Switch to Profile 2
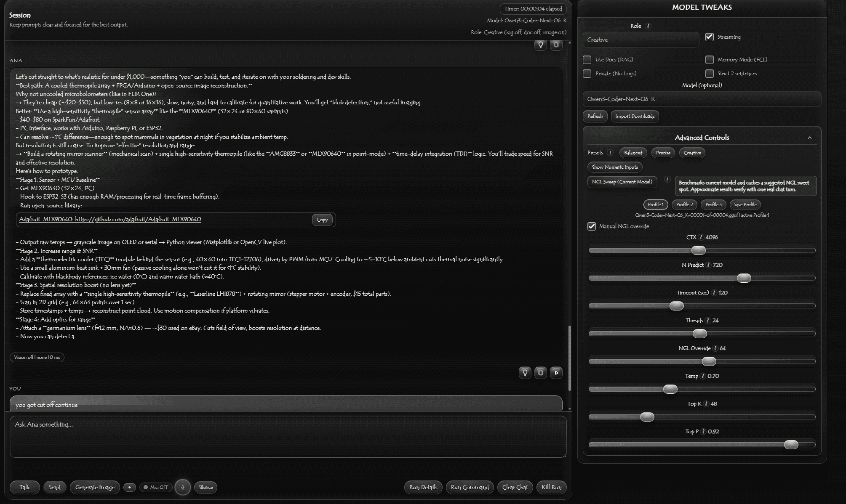Image resolution: width=846 pixels, height=504 pixels. 684,204
